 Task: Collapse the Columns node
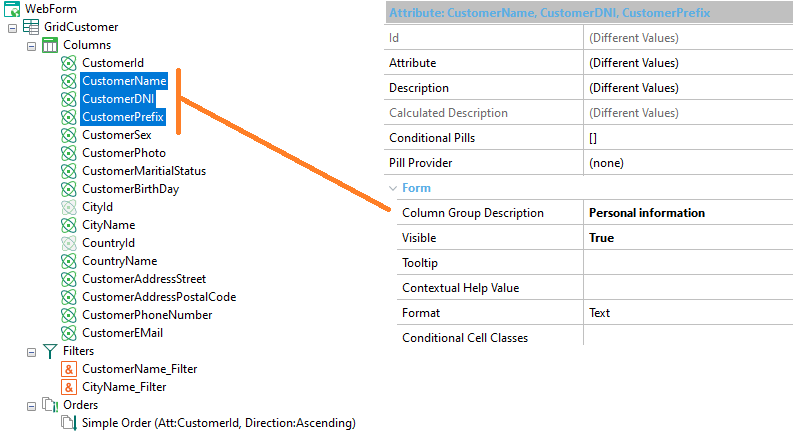(x=31, y=47)
